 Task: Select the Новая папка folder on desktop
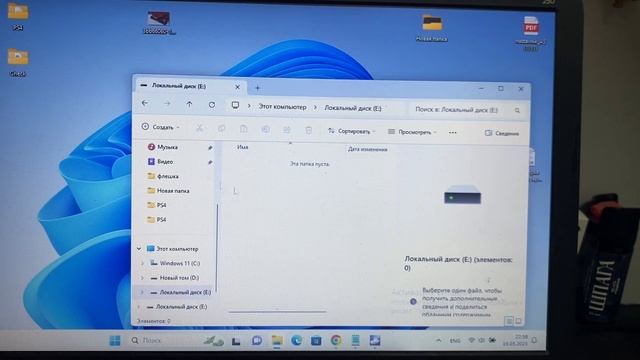431,27
